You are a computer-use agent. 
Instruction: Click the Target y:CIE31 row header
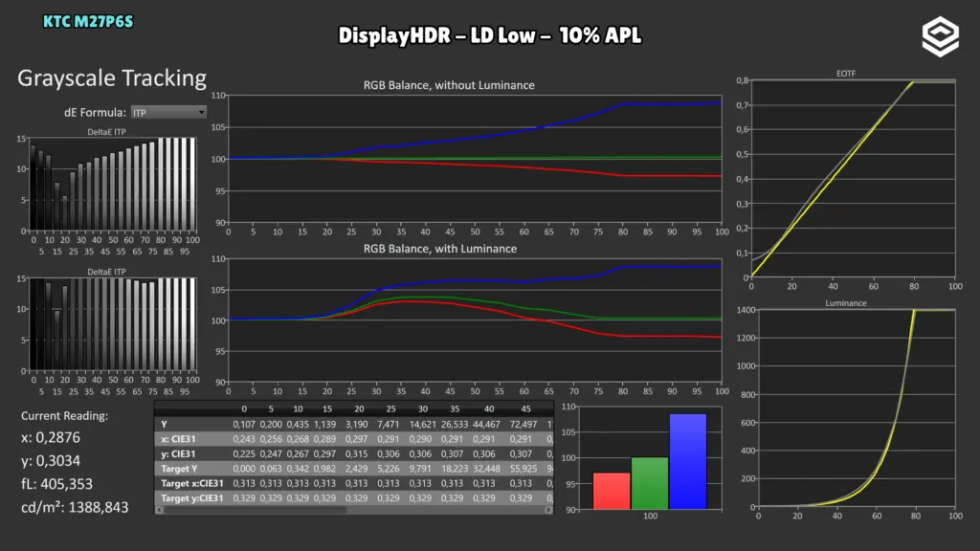pyautogui.click(x=191, y=498)
